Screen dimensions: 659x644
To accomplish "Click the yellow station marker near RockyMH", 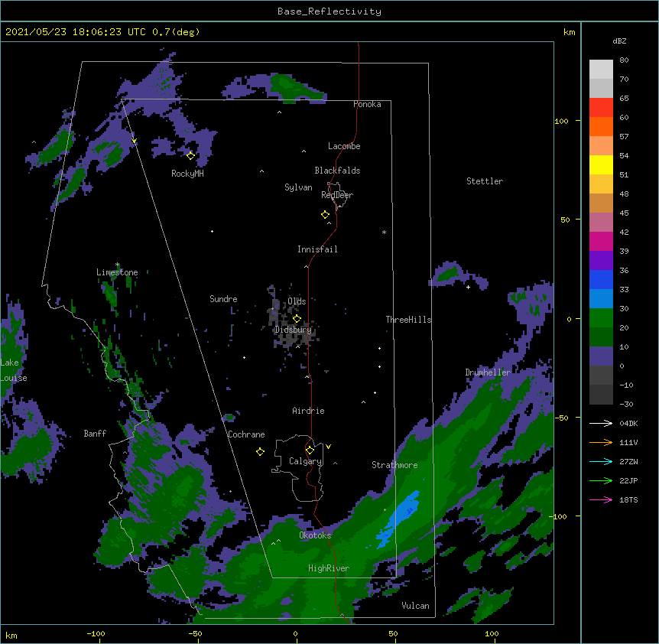I will [x=190, y=156].
